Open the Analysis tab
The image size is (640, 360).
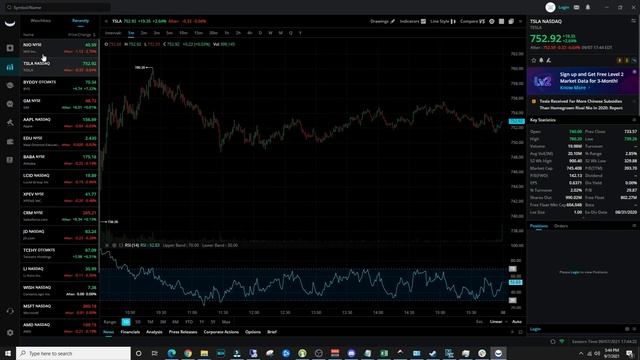[x=154, y=332]
